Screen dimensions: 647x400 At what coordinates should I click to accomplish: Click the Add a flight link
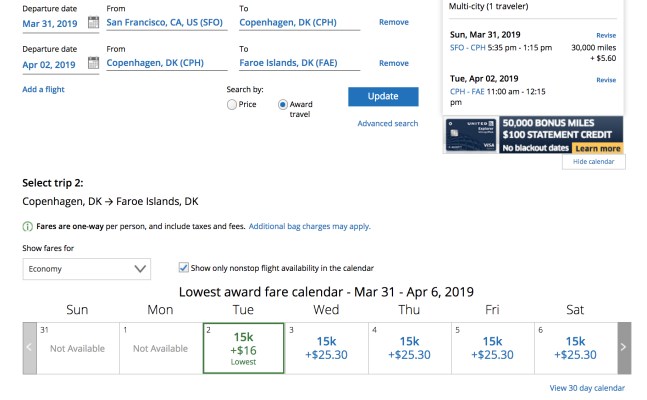(43, 90)
